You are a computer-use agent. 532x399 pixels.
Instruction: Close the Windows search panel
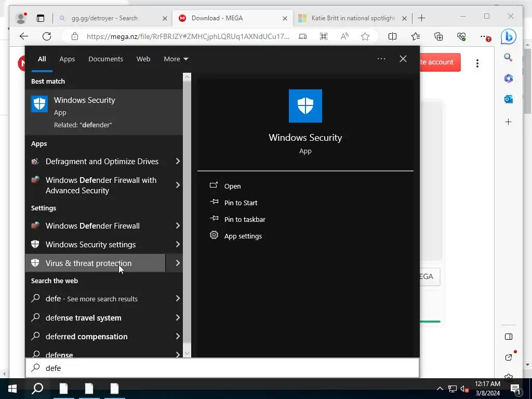(x=403, y=59)
